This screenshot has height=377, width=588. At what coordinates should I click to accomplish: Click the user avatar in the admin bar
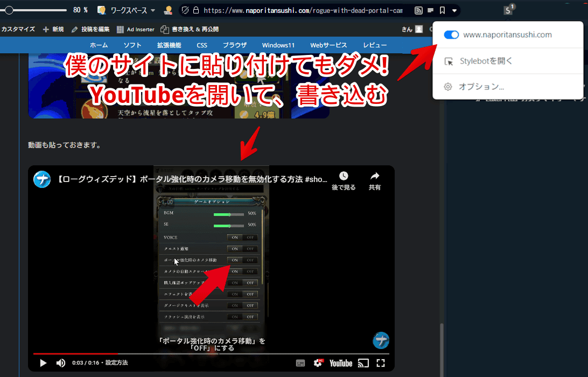click(x=419, y=29)
